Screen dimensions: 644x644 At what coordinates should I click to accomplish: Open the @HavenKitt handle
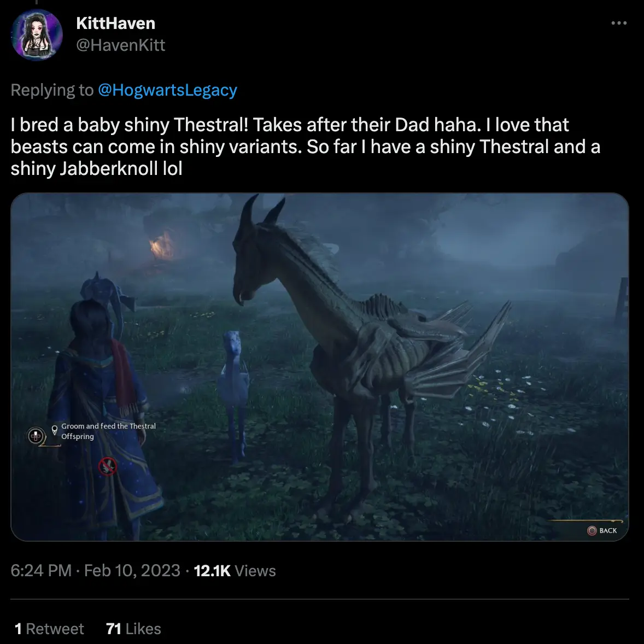click(121, 45)
